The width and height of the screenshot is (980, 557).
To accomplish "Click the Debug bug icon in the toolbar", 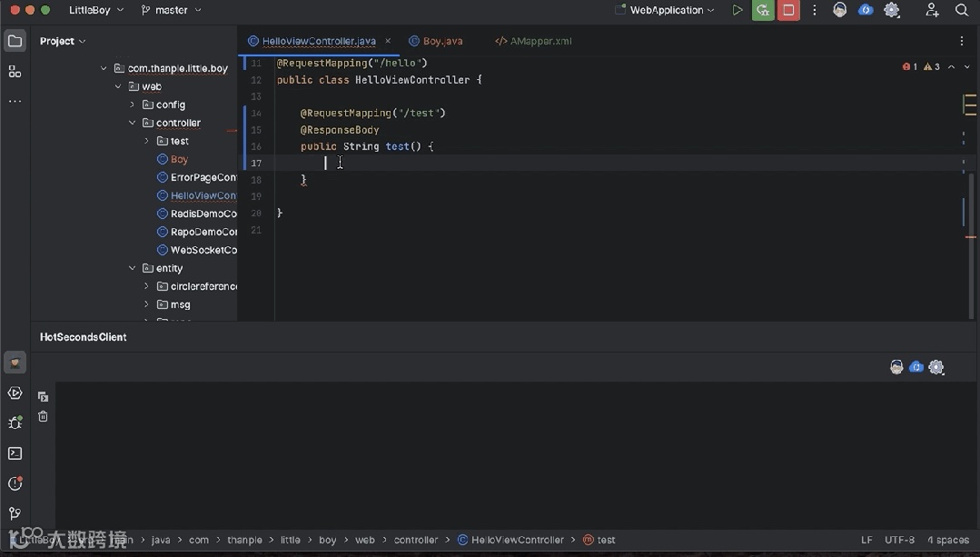I will (x=763, y=11).
